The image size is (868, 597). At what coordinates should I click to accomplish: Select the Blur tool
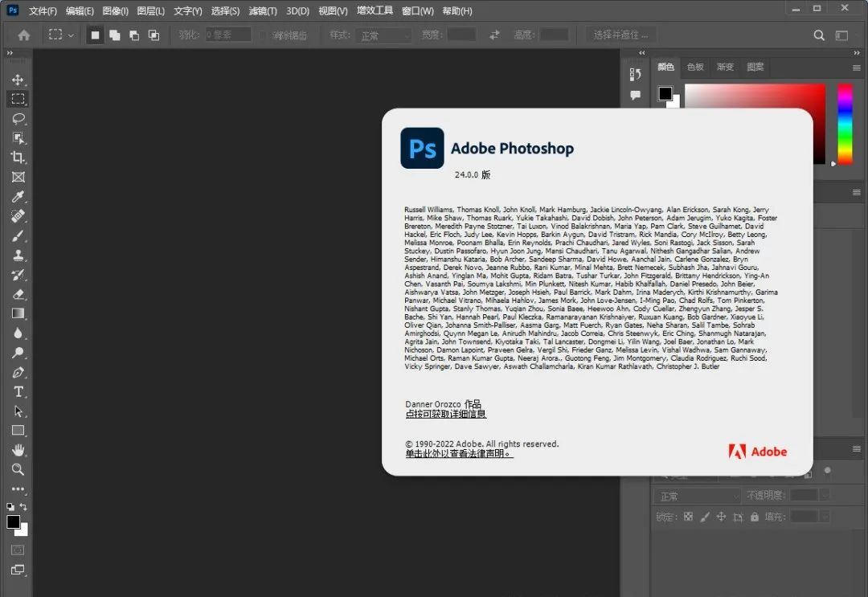click(18, 333)
